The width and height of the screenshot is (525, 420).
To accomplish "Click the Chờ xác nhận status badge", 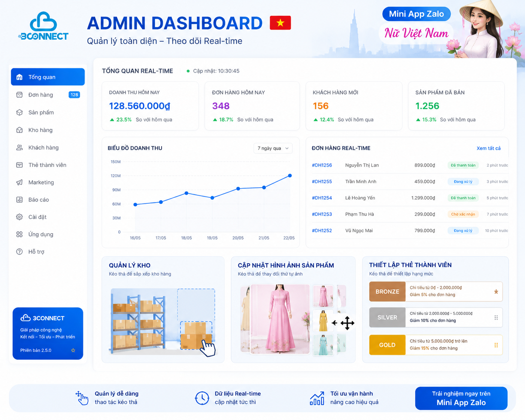I will [x=463, y=214].
